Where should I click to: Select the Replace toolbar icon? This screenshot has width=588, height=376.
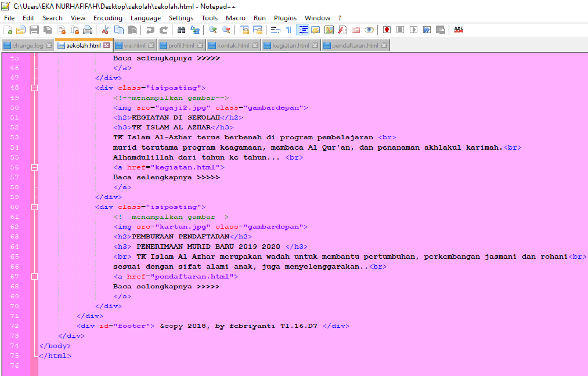pos(195,30)
